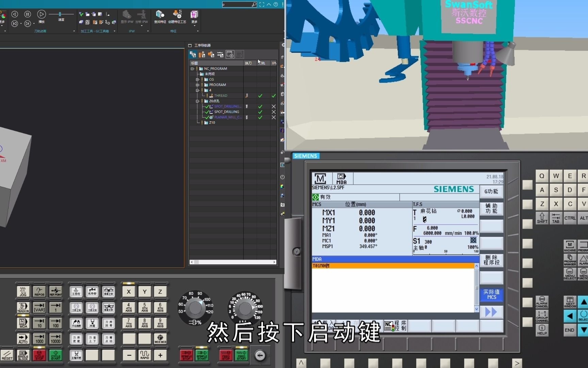The width and height of the screenshot is (588, 368).
Task: Switch to AUTO mode
Action: [x=23, y=338]
